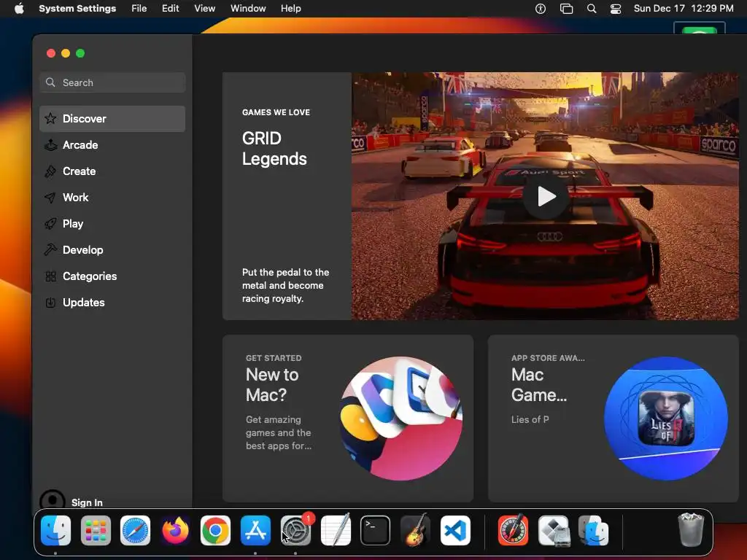Viewport: 747px width, 560px height.
Task: Open the View menu
Action: pos(204,8)
